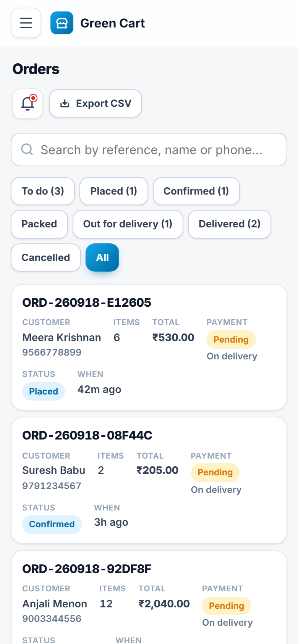Select the Placed (1) filter chip
Image resolution: width=298 pixels, height=644 pixels.
[114, 191]
